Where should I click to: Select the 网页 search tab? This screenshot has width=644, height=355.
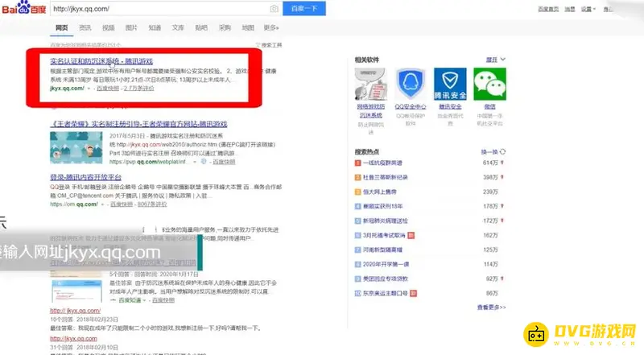pyautogui.click(x=62, y=27)
